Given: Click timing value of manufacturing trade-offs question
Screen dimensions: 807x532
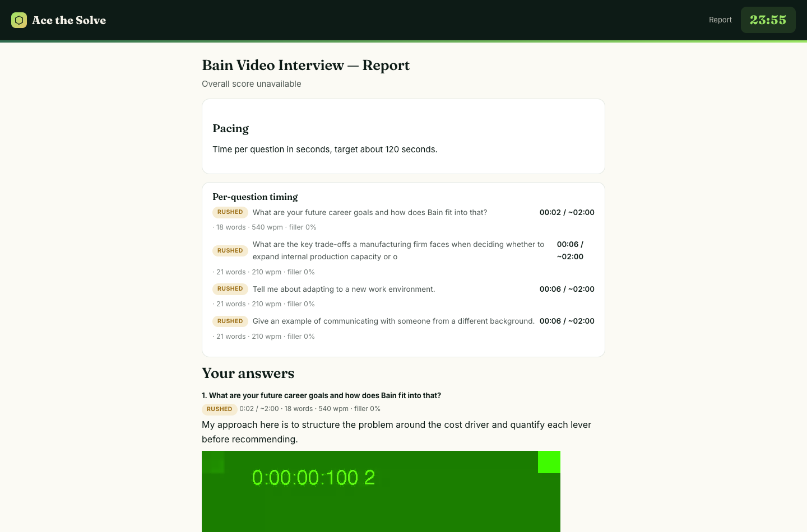Looking at the screenshot, I should point(570,250).
